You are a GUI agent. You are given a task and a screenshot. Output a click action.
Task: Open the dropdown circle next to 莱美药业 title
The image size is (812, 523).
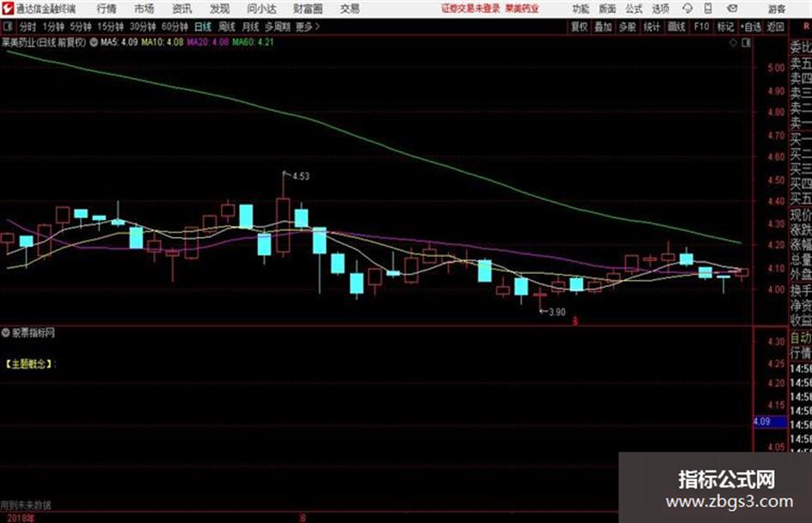(94, 42)
